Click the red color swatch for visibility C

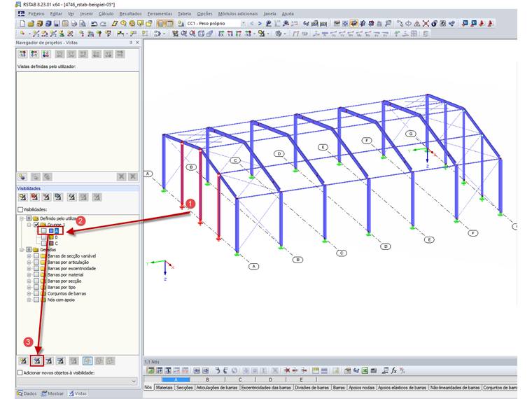pyautogui.click(x=51, y=244)
